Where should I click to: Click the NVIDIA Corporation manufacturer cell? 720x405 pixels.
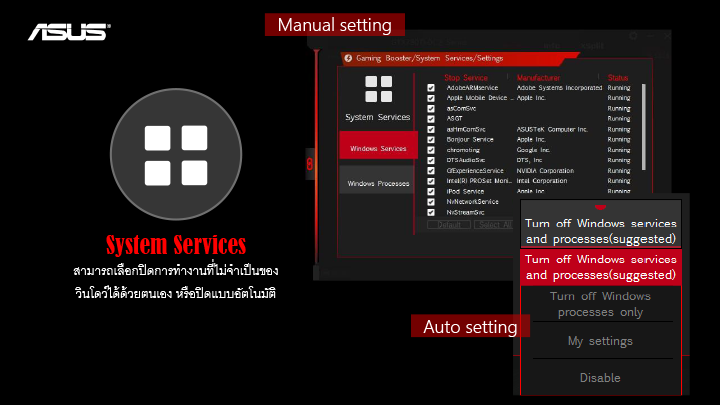[545, 171]
